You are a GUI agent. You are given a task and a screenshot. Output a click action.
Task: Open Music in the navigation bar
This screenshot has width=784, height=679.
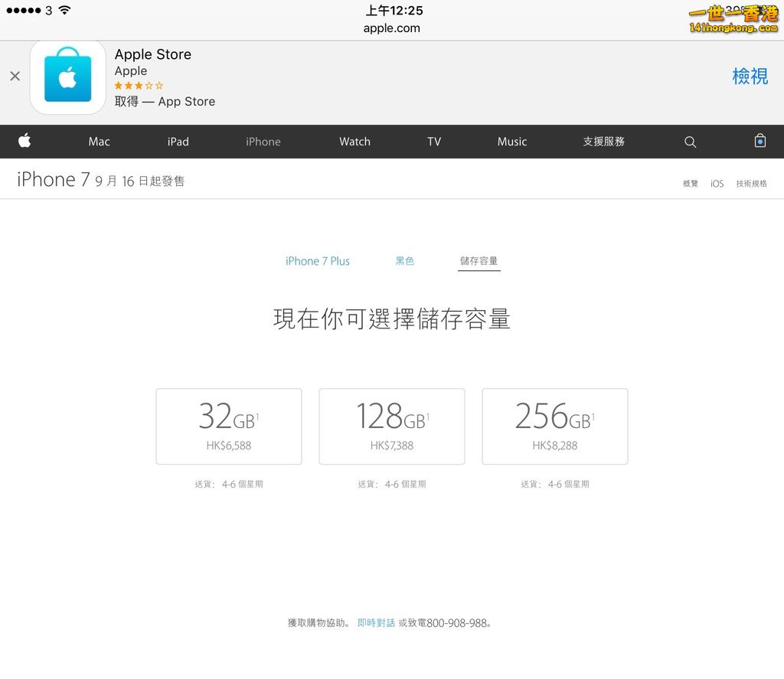point(511,142)
